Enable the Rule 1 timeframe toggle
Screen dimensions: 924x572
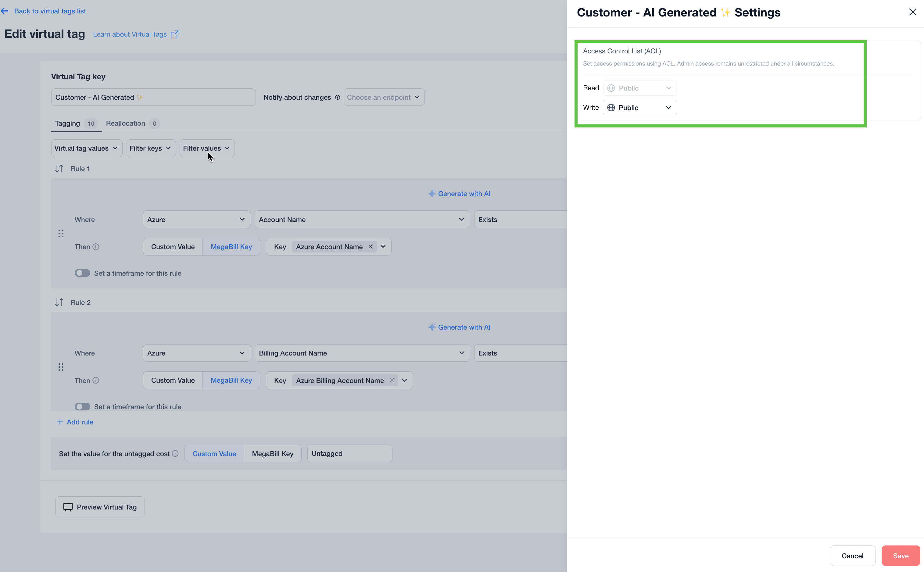[82, 273]
